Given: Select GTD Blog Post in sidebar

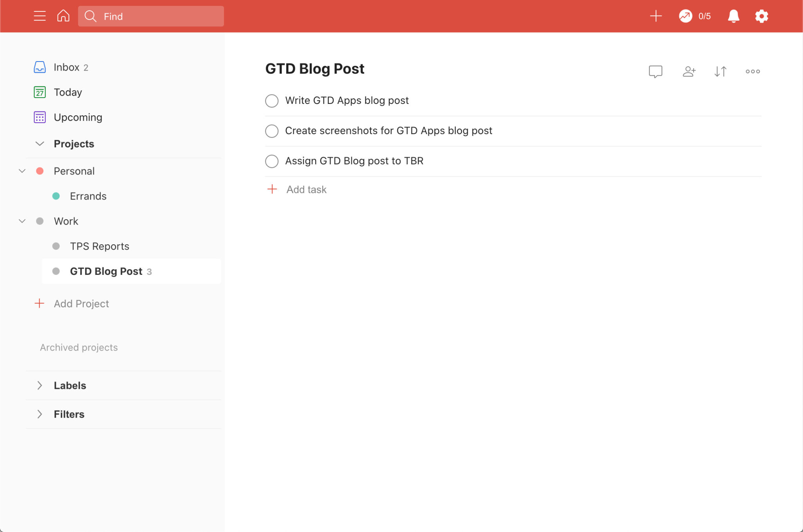Looking at the screenshot, I should [x=131, y=271].
